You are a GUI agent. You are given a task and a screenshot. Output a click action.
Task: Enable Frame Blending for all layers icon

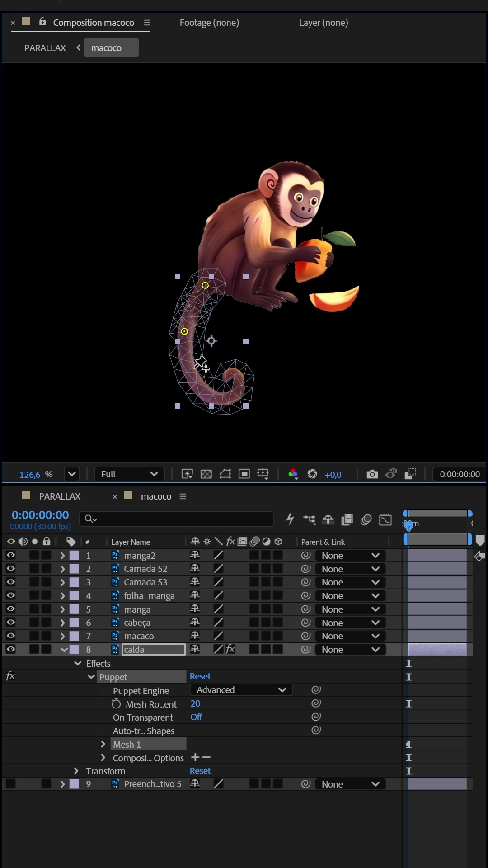click(347, 520)
